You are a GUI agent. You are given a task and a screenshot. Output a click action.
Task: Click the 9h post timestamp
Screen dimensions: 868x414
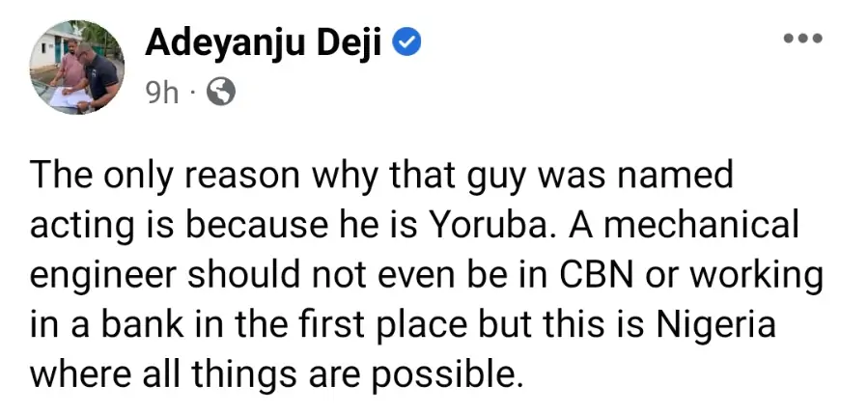tap(162, 92)
